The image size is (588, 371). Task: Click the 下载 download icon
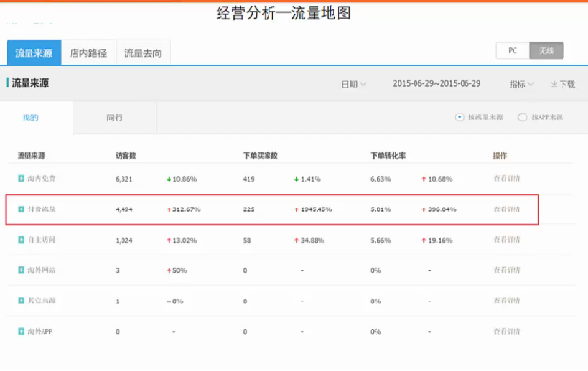554,84
